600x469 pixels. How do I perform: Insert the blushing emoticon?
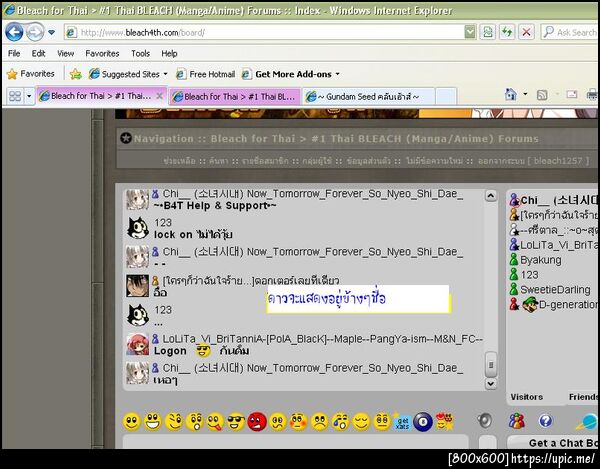298,422
